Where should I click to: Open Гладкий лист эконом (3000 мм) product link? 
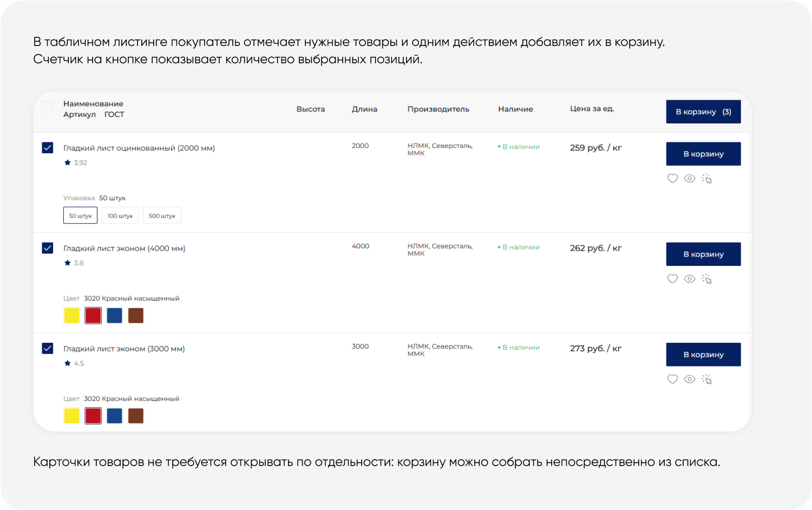pos(124,349)
